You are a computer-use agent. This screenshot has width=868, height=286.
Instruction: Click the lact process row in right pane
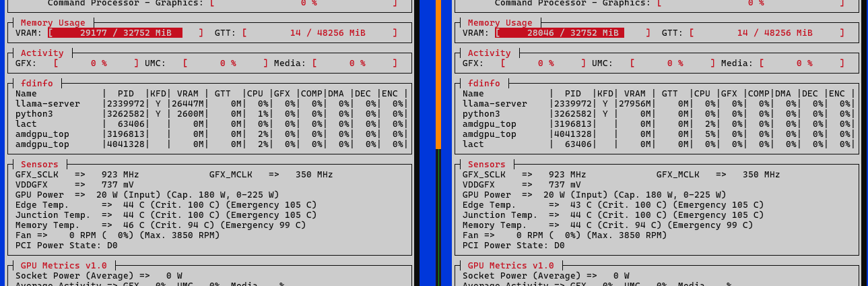tap(659, 144)
